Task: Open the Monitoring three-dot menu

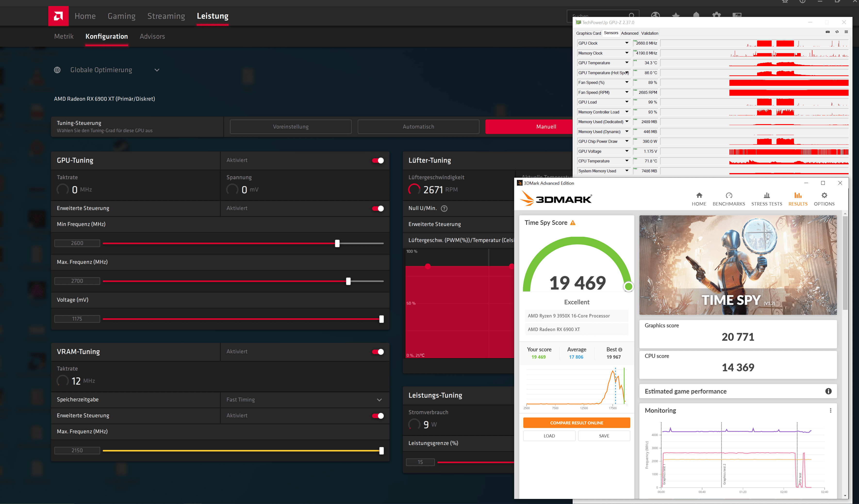Action: click(830, 410)
